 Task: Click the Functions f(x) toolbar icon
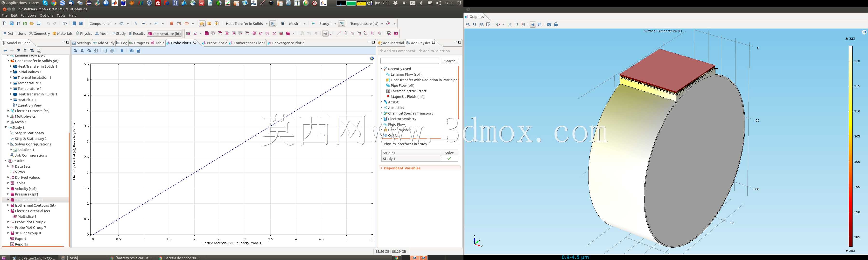point(156,24)
